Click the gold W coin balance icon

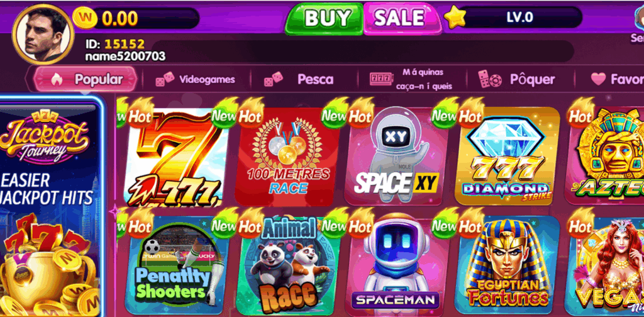point(85,18)
